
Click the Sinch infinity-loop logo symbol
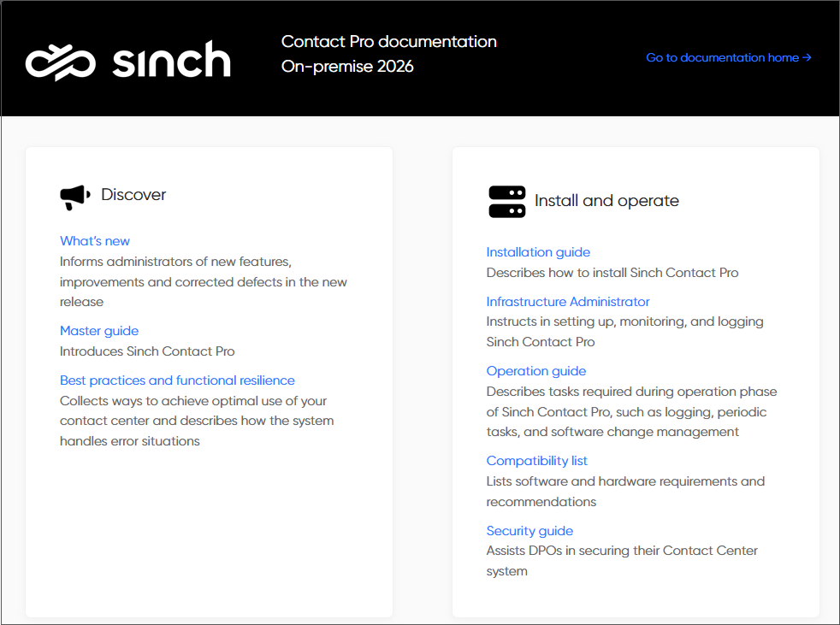pos(61,62)
